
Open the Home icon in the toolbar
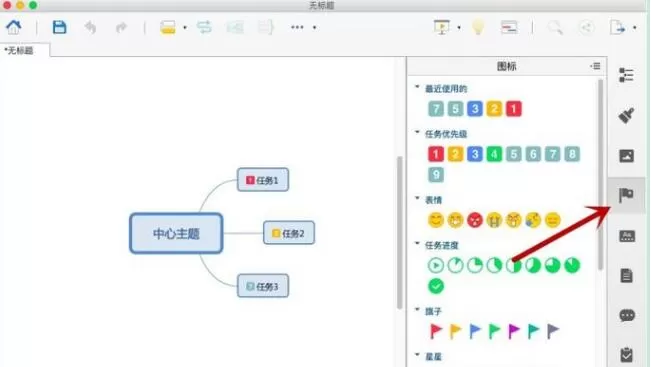[14, 27]
